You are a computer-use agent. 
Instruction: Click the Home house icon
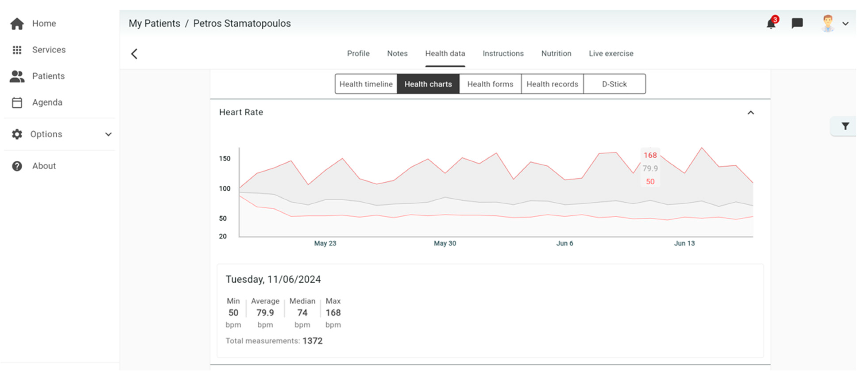point(17,24)
